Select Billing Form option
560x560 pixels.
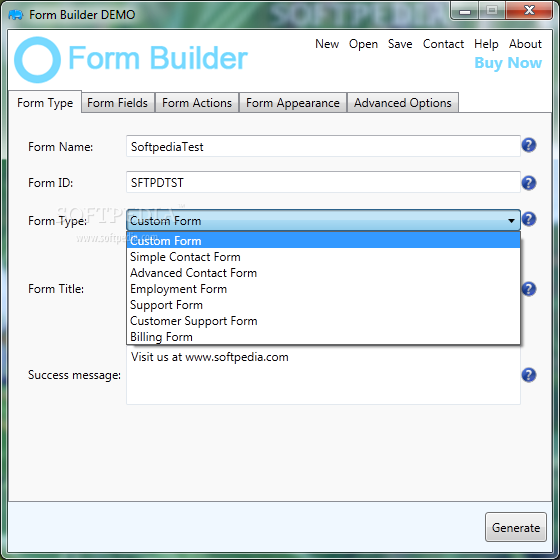pos(323,336)
